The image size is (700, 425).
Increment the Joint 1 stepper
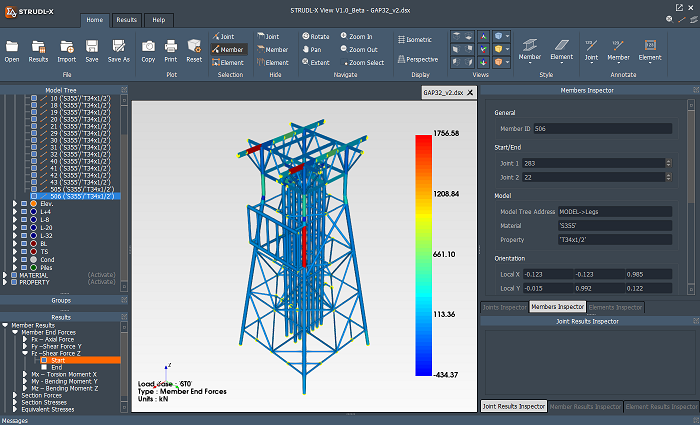[668, 161]
